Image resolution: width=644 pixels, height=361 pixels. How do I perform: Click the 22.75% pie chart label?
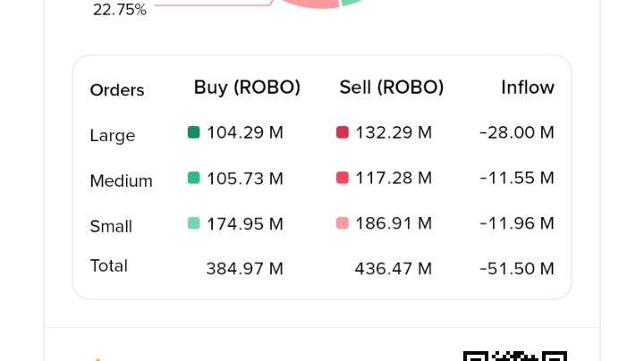click(x=120, y=10)
